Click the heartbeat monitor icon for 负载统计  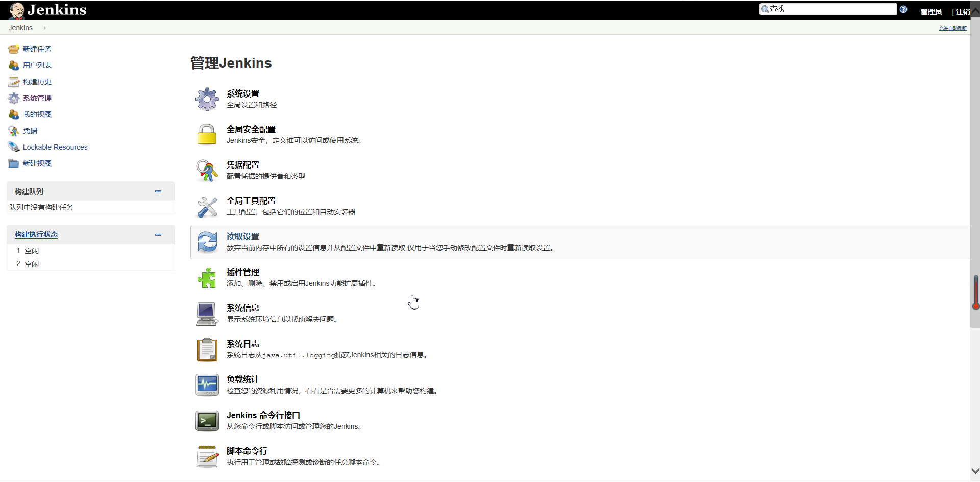click(207, 385)
